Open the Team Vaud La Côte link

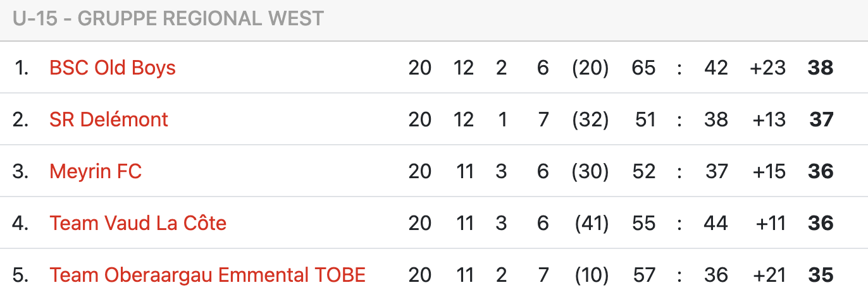coord(138,223)
